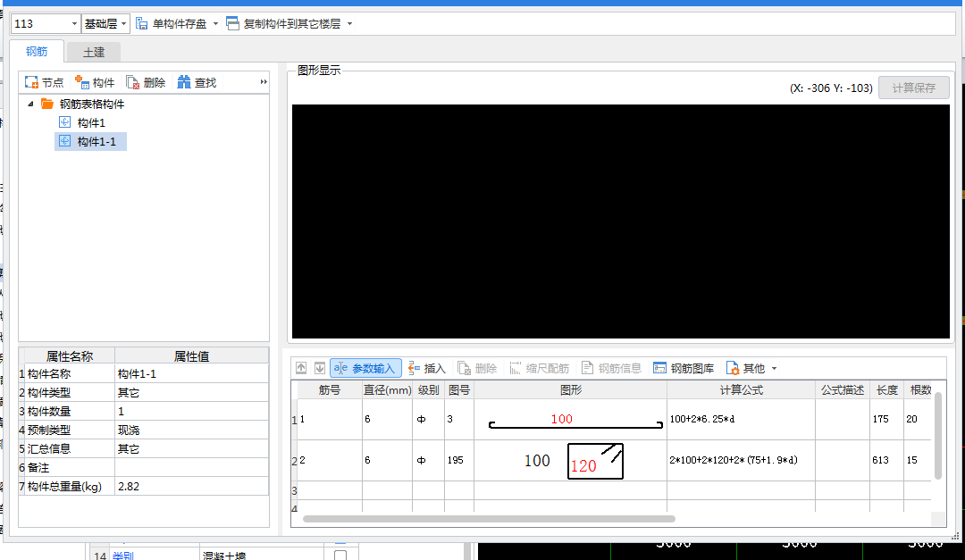965x560 pixels.
Task: Open the 基础层 floor selector dropdown
Action: [x=122, y=23]
